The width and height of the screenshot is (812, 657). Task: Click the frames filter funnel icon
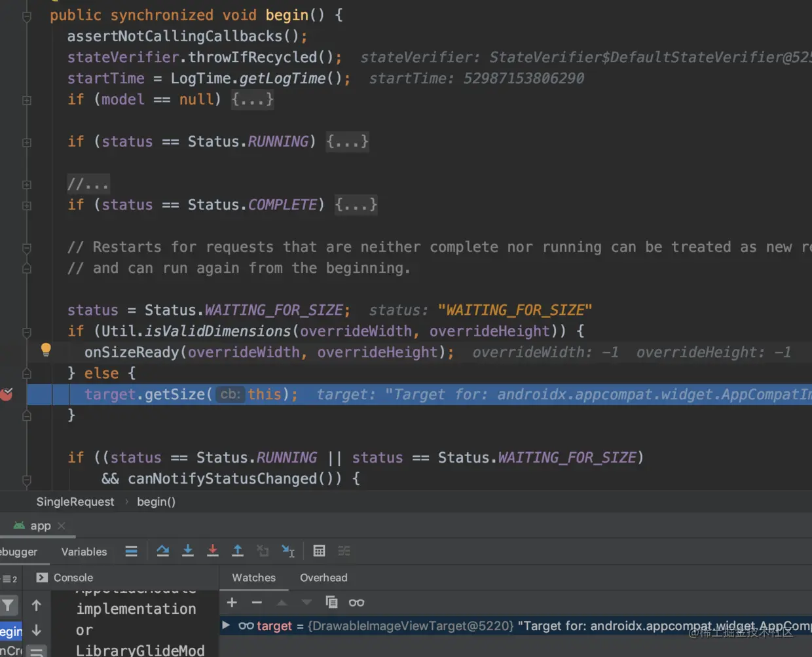tap(8, 605)
